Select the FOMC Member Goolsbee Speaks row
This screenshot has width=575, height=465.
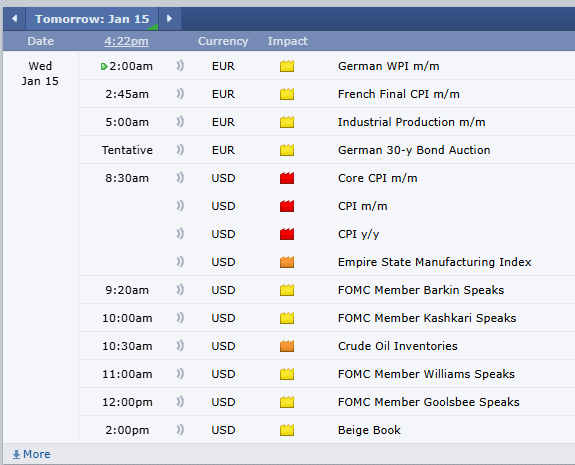(x=327, y=402)
